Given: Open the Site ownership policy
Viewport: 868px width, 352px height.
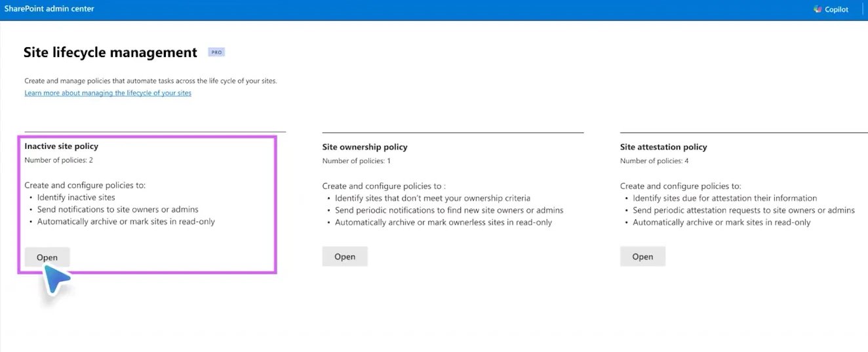Looking at the screenshot, I should pyautogui.click(x=345, y=256).
